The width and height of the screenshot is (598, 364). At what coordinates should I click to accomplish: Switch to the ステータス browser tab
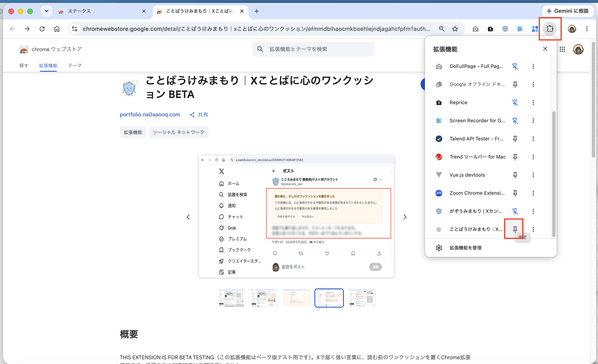102,11
